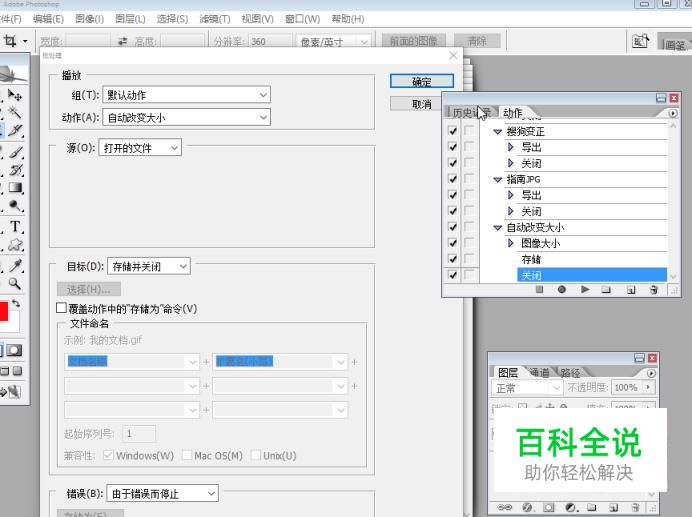Toggle the 存储 step checkmark

pos(452,259)
